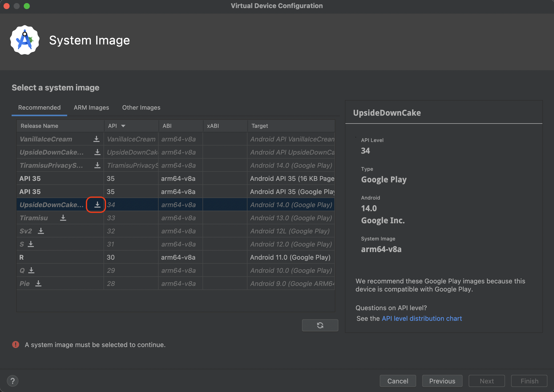The width and height of the screenshot is (554, 392).
Task: Download the VanillaIceCream system image
Action: point(96,139)
